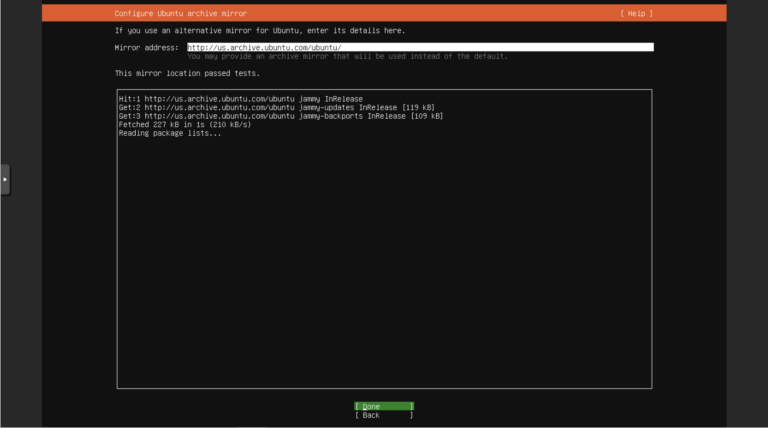This screenshot has height=428, width=768.
Task: Click the 'Get:3' jammy-backports log line
Action: (281, 116)
